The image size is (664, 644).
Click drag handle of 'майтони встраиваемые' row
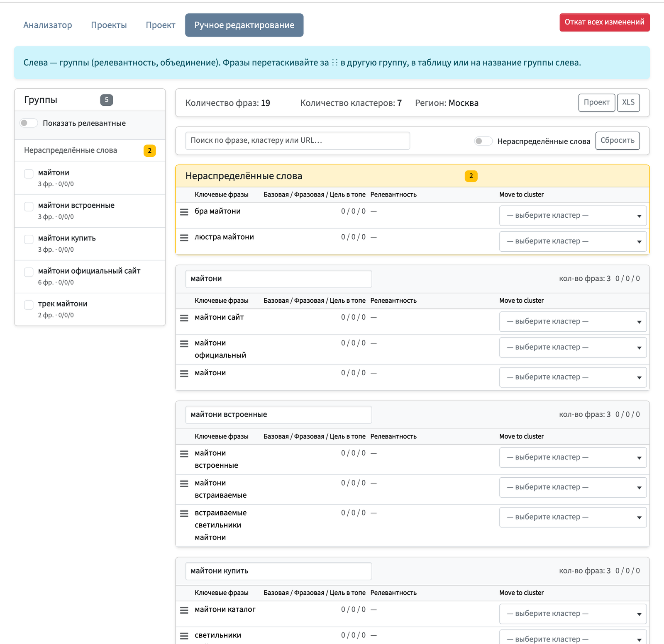pos(184,484)
